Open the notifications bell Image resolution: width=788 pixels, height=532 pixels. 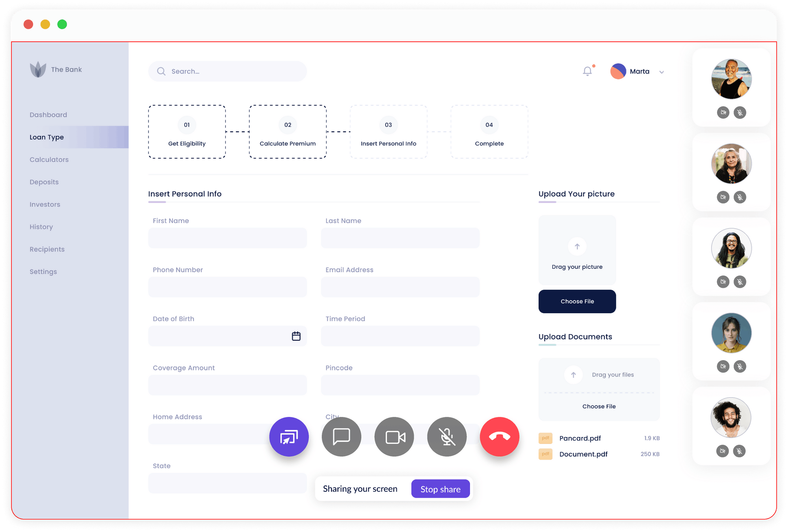coord(587,71)
